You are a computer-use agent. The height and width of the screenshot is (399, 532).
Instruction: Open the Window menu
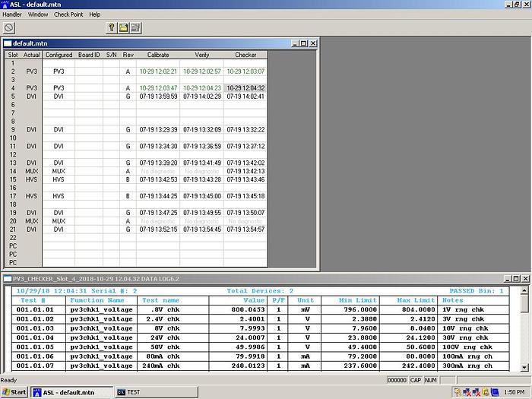[x=37, y=14]
